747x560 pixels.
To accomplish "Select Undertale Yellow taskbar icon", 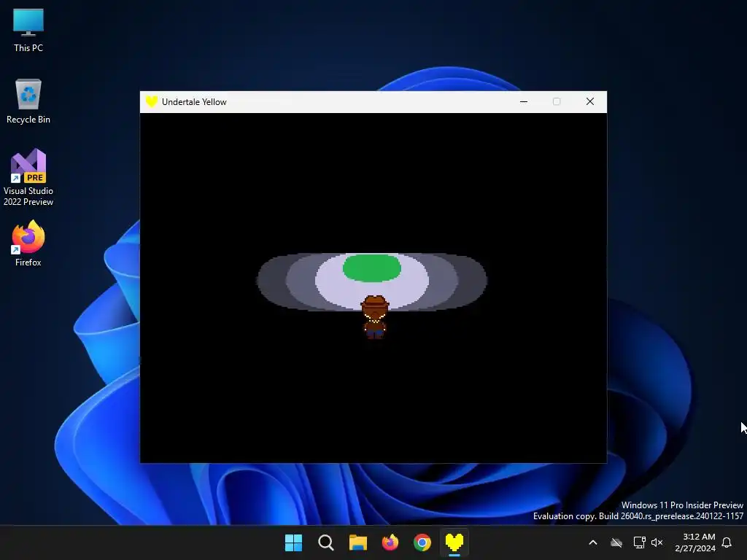I will 454,542.
